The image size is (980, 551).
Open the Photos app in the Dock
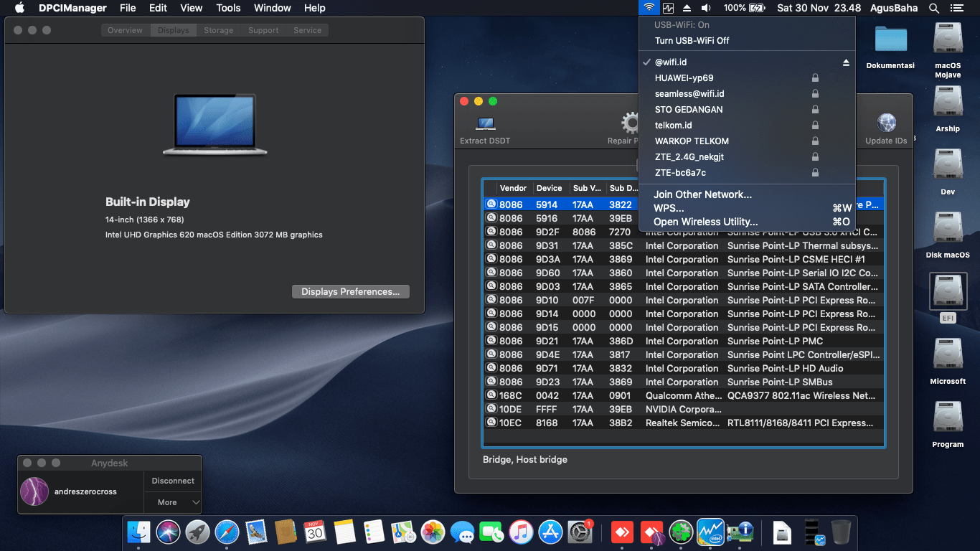(433, 532)
